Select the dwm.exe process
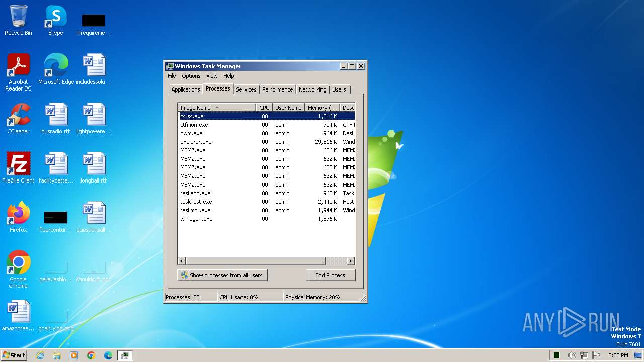The width and height of the screenshot is (644, 362). click(267, 133)
